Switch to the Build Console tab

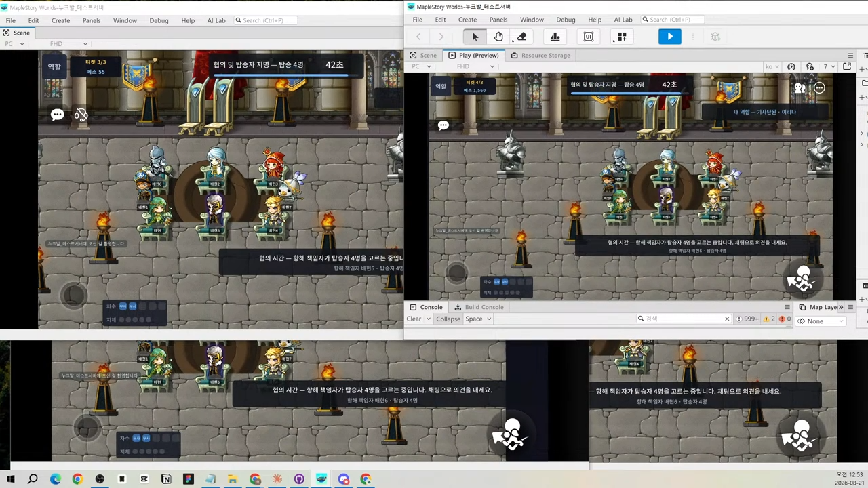click(479, 307)
